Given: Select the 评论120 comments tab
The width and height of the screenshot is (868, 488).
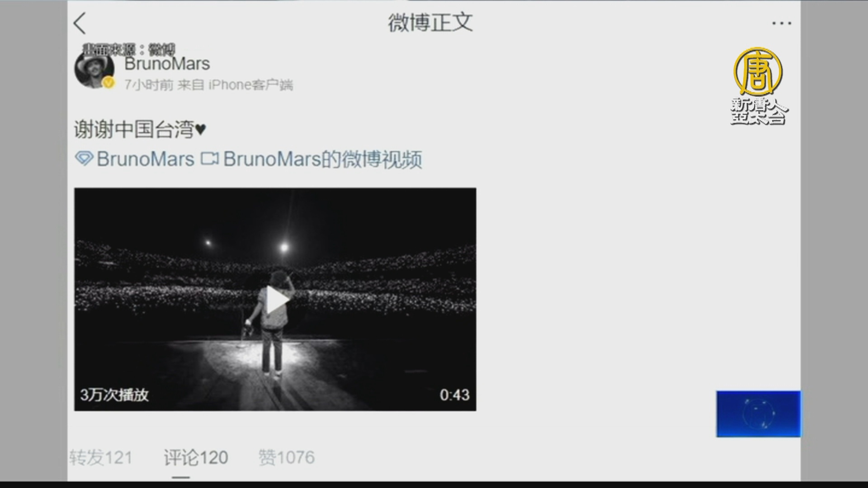Looking at the screenshot, I should pyautogui.click(x=196, y=457).
